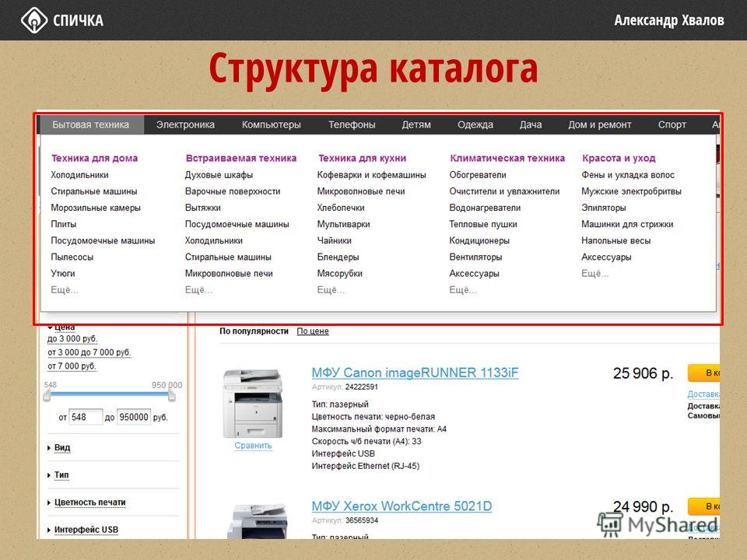This screenshot has width=747, height=560.
Task: Open the Пылесосы category
Action: pyautogui.click(x=72, y=257)
